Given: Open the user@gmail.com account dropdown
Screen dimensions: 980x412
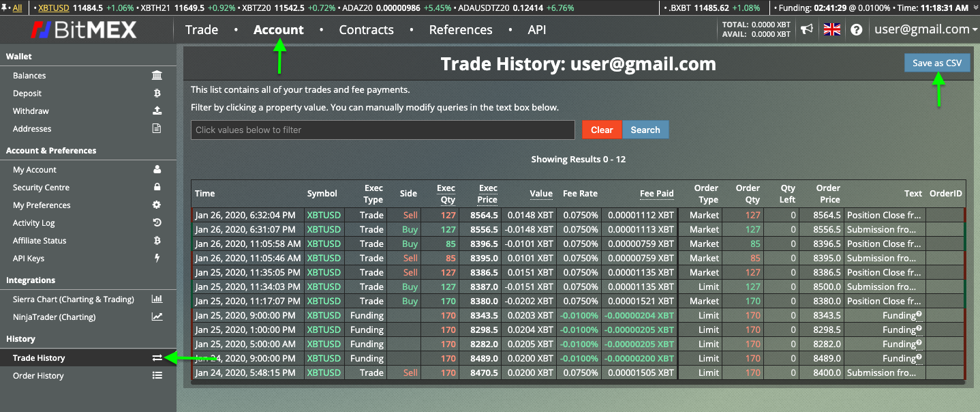Looking at the screenshot, I should pos(925,29).
